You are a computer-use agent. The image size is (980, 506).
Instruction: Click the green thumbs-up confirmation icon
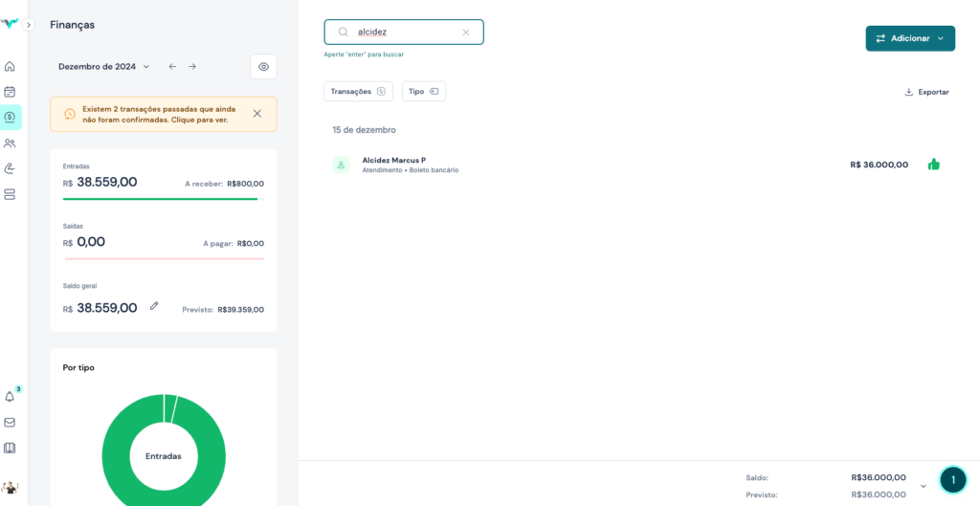click(x=933, y=165)
